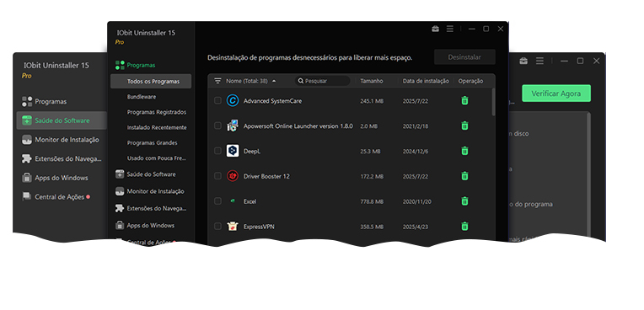This screenshot has width=644, height=310.
Task: Toggle the sort arrow next to Nome (Total: 38)
Action: [x=274, y=81]
